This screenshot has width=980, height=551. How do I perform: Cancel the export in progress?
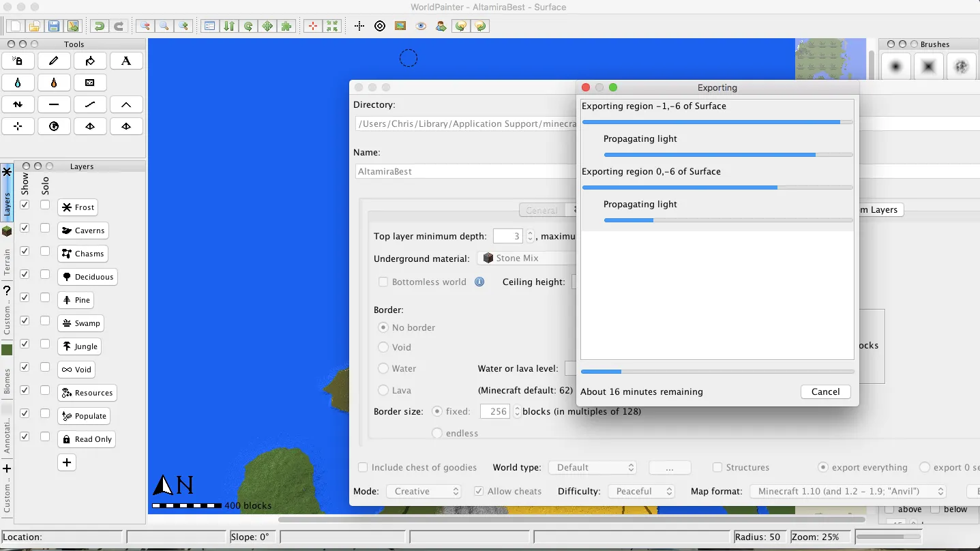point(825,391)
